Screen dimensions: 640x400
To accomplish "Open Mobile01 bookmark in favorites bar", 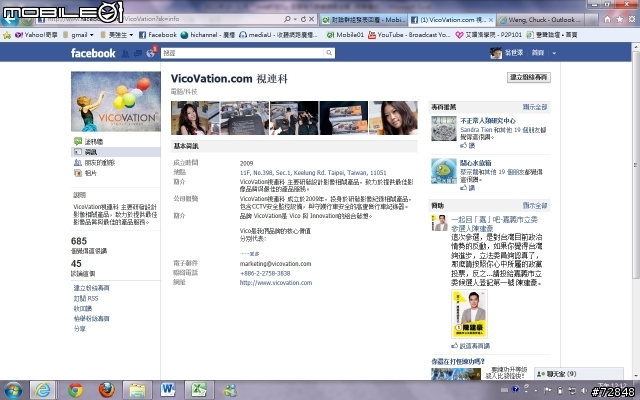I will [x=345, y=35].
